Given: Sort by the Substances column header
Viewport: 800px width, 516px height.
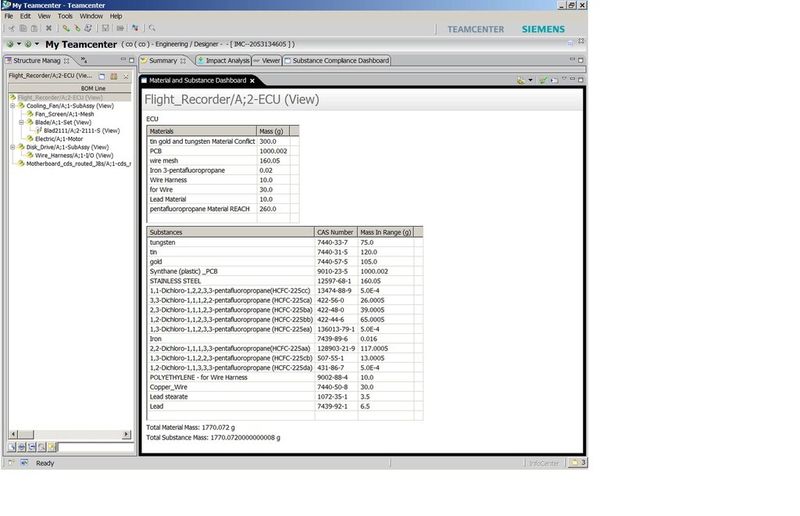Looking at the screenshot, I should [231, 232].
